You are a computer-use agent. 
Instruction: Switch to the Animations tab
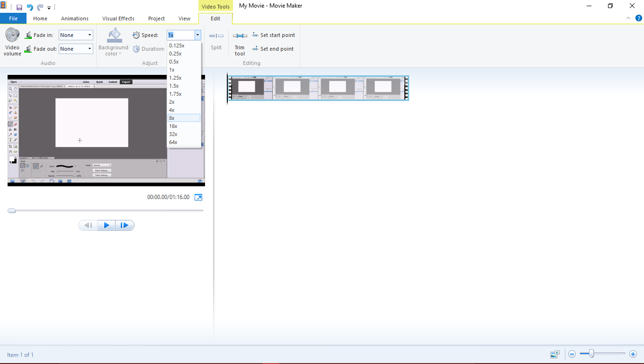[75, 18]
